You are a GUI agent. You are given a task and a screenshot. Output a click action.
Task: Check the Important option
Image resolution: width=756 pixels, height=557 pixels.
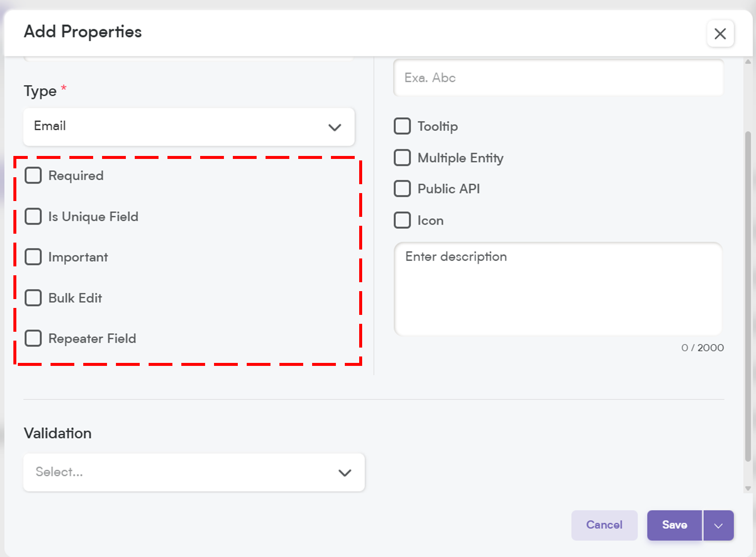coord(33,257)
